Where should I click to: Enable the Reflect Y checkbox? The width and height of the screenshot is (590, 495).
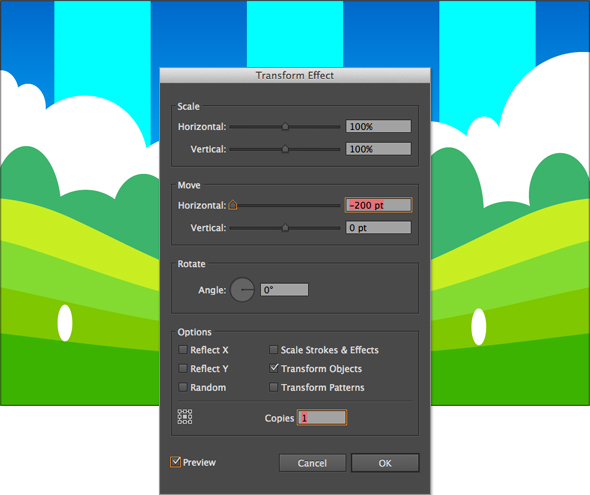click(x=183, y=368)
